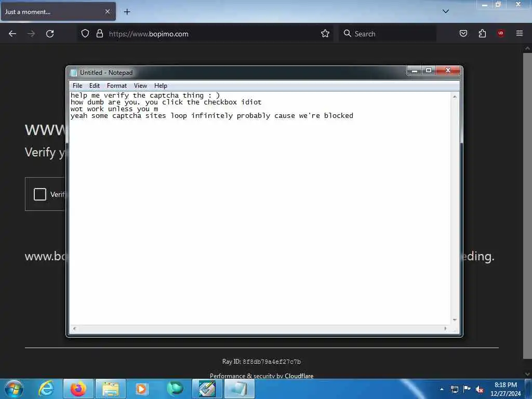Click the Notepad horizontal scrollbar right arrow
Screen dimensions: 532x399
(x=445, y=328)
